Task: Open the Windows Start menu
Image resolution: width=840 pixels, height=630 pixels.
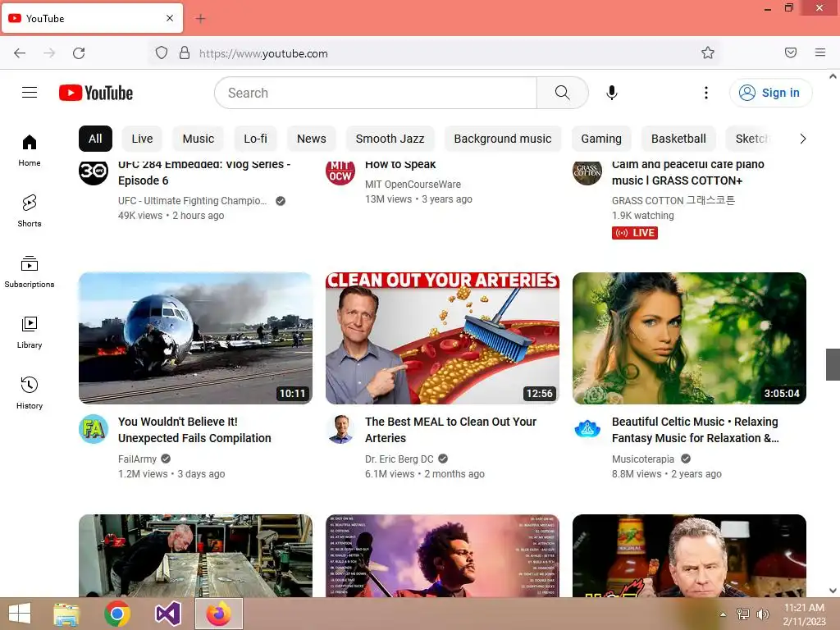Action: tap(20, 614)
